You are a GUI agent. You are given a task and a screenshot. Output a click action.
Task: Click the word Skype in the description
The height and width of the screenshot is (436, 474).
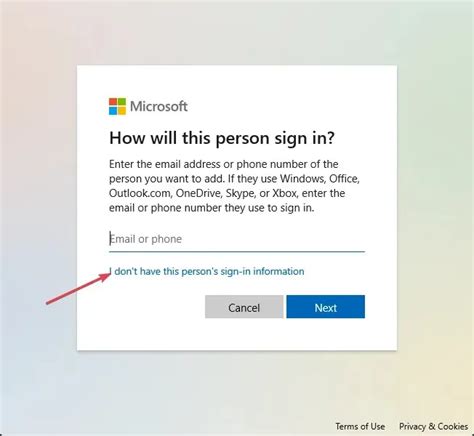pos(240,194)
